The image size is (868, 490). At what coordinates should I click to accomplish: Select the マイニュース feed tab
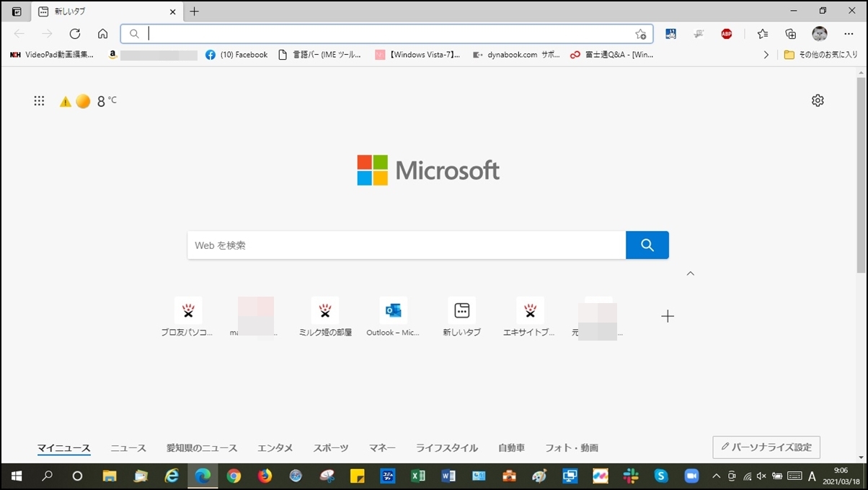[x=64, y=448]
